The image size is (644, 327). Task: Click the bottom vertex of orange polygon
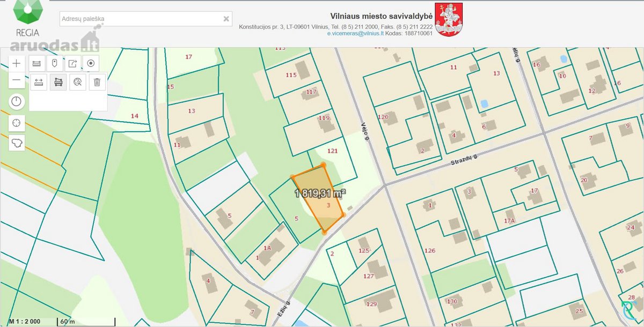[324, 232]
